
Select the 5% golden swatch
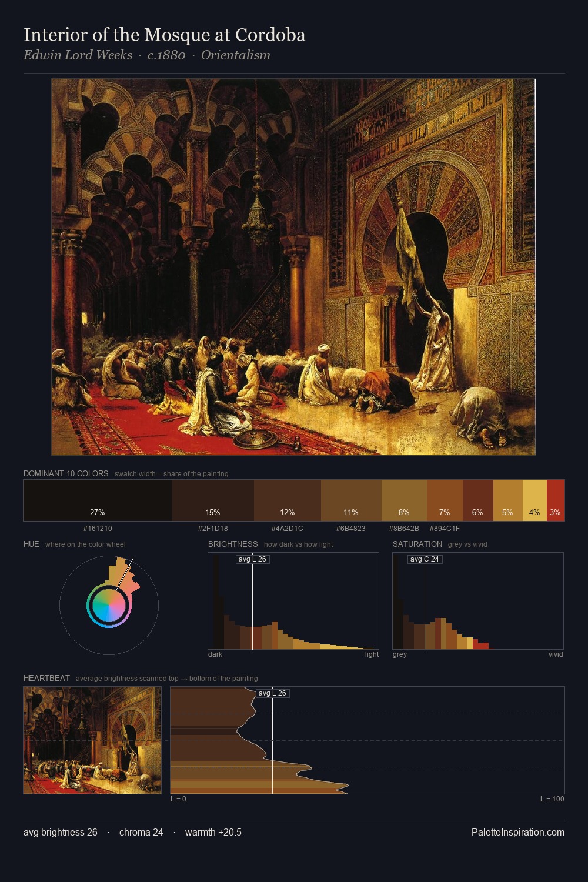coord(507,500)
